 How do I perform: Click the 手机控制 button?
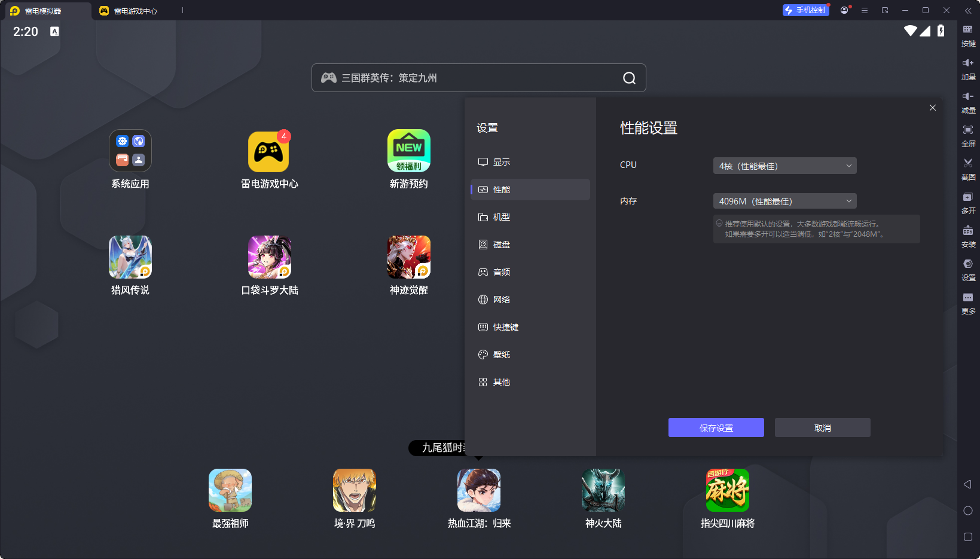coord(806,10)
